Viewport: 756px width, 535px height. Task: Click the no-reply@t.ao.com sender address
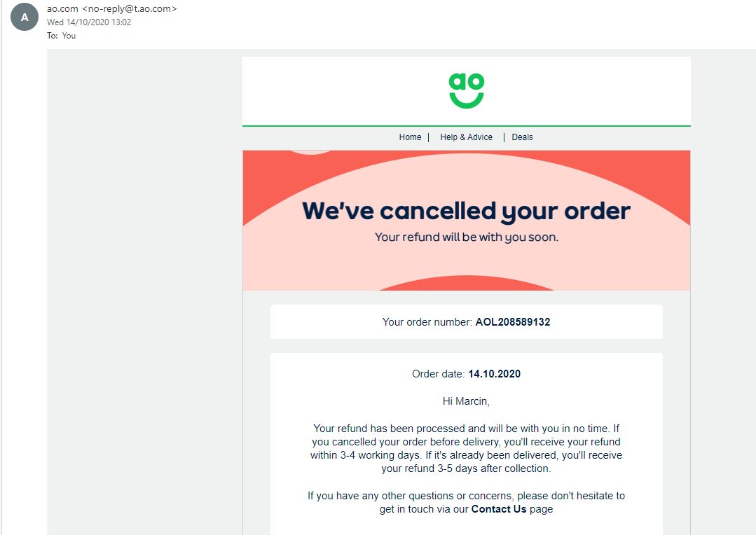130,8
